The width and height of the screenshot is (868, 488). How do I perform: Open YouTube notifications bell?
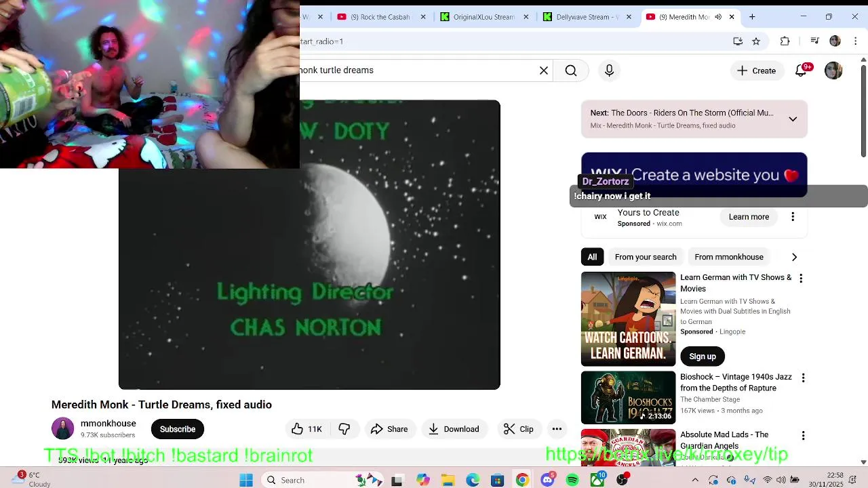[801, 70]
